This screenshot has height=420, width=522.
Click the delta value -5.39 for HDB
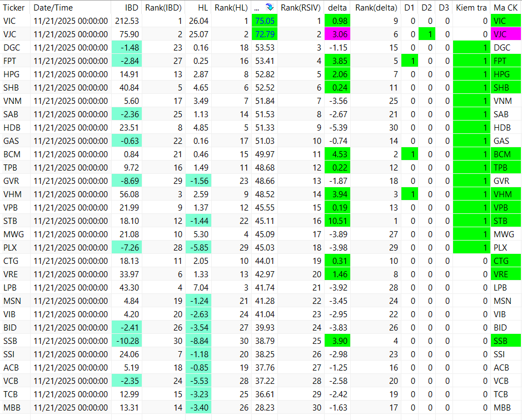(x=337, y=127)
